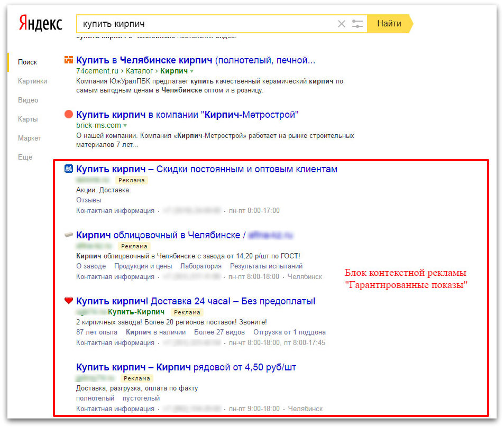Open the Лаборатория sitelink
This screenshot has width=504, height=428.
click(x=201, y=266)
